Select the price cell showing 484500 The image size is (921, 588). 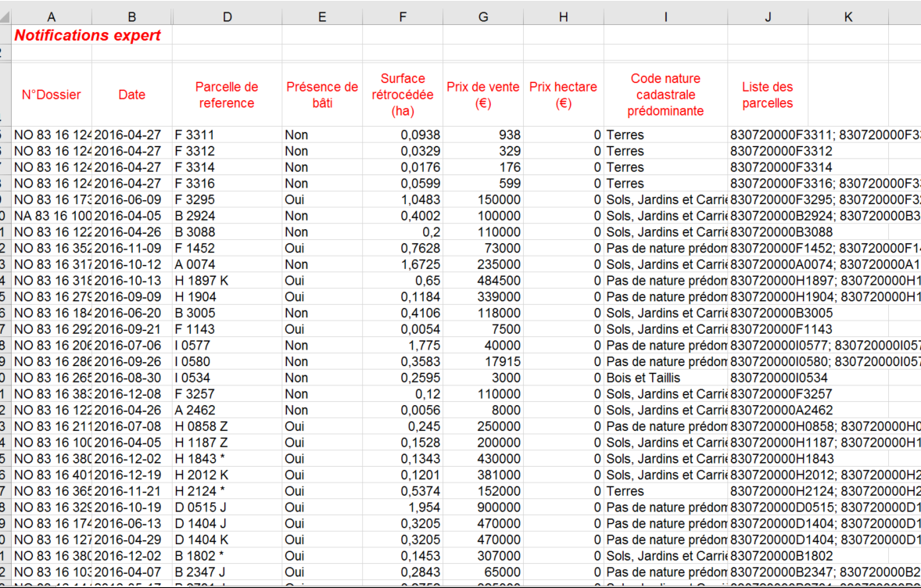pyautogui.click(x=482, y=281)
